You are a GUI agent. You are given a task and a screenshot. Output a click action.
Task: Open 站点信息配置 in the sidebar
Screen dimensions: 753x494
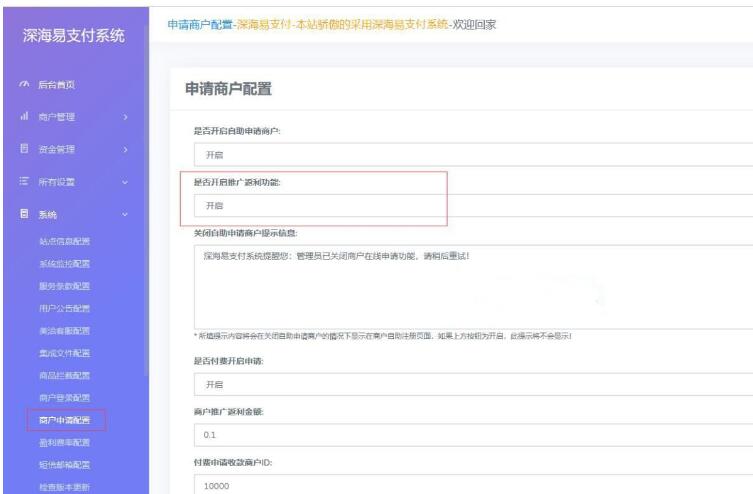pyautogui.click(x=64, y=241)
